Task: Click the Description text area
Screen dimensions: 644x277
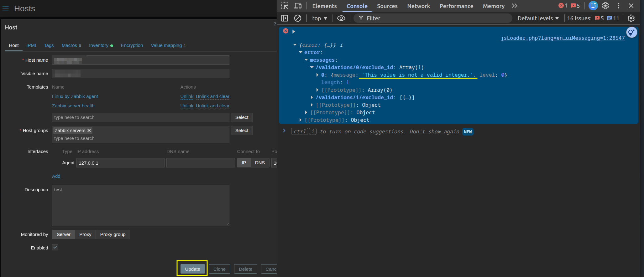Action: click(140, 205)
